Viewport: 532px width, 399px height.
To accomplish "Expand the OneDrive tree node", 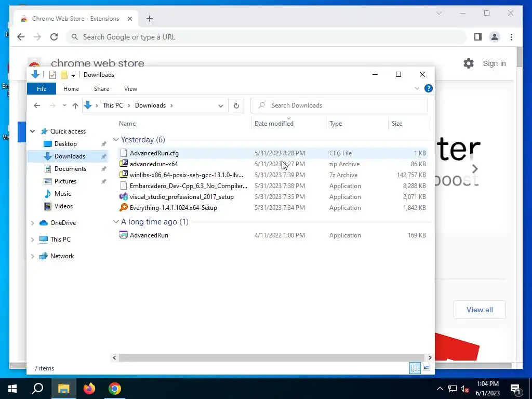I will click(x=33, y=223).
